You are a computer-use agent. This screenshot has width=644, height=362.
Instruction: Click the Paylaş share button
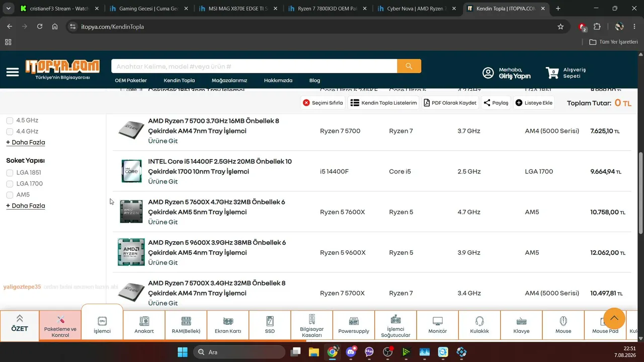[x=496, y=103]
